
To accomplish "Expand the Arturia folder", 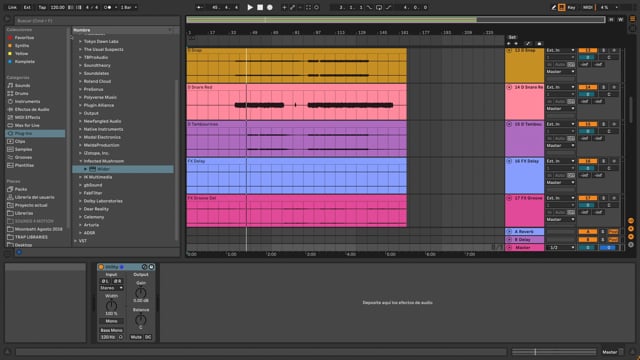I will coord(80,225).
